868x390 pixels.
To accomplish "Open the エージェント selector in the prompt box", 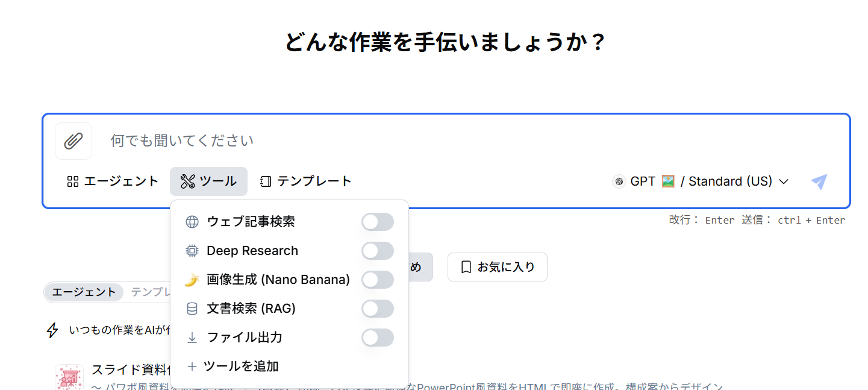I will (113, 181).
